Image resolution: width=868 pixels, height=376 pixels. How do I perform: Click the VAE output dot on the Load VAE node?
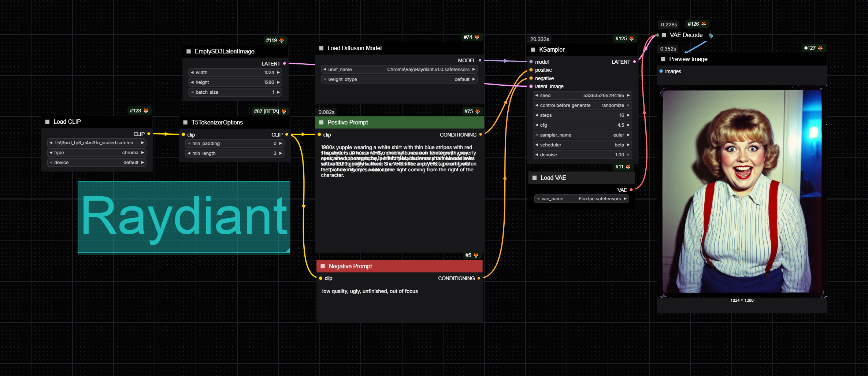631,190
